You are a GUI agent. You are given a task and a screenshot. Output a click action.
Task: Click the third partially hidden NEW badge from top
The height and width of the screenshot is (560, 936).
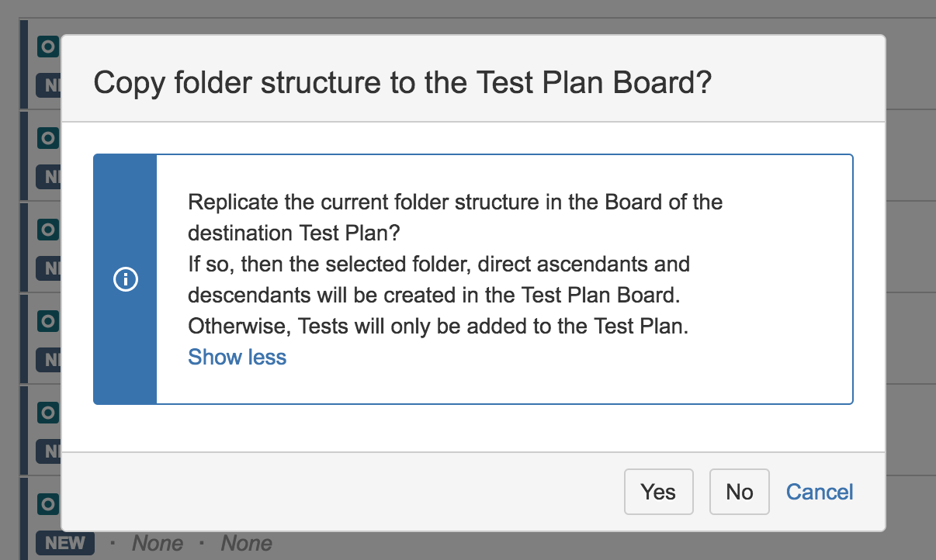tap(49, 268)
